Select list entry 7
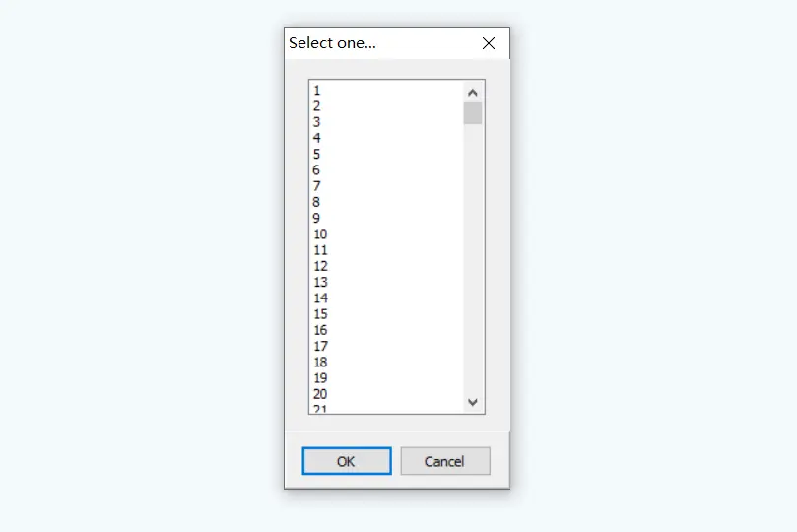797x532 pixels. click(x=317, y=186)
